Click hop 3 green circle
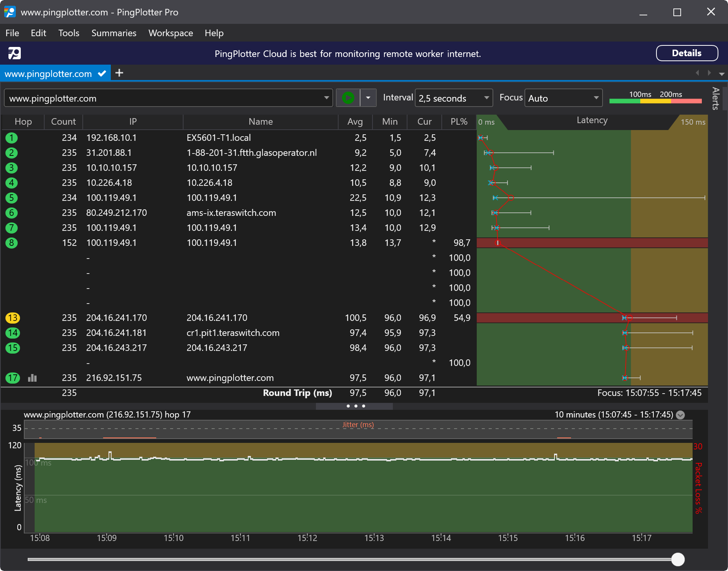This screenshot has width=728, height=571. 12,168
